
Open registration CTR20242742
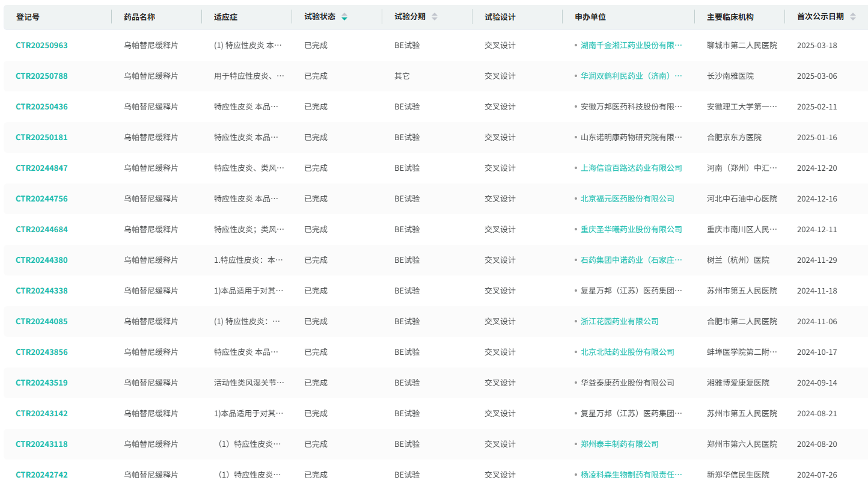pyautogui.click(x=41, y=475)
